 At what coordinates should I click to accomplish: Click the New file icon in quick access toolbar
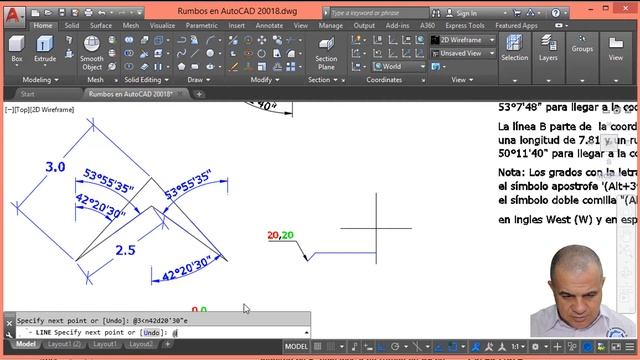(35, 13)
